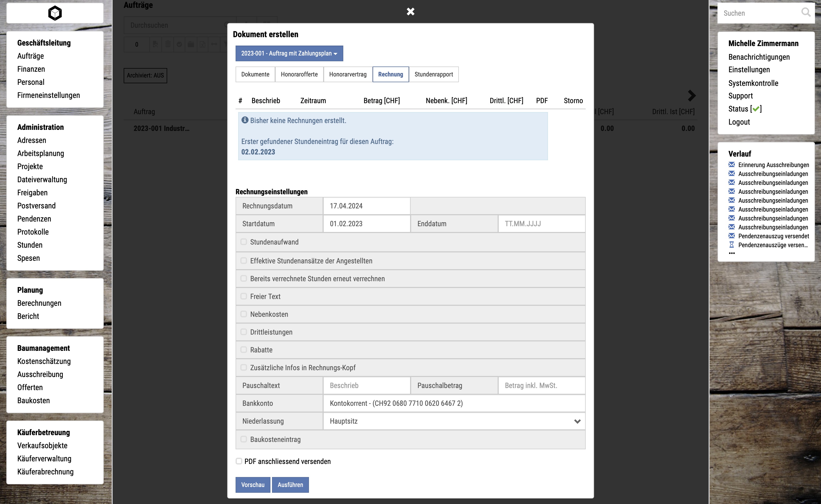The height and width of the screenshot is (504, 821).
Task: Go to Stunden in the sidebar
Action: 30,245
